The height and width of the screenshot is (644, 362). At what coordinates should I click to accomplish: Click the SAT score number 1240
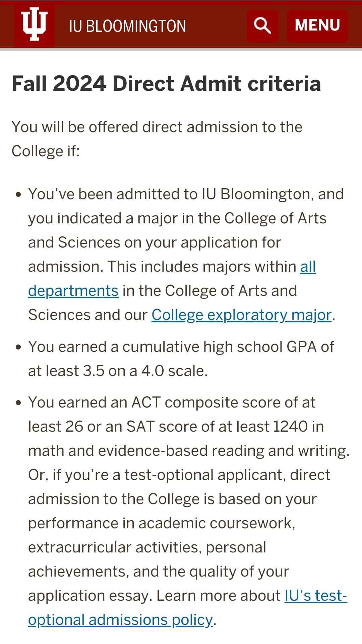(x=290, y=427)
